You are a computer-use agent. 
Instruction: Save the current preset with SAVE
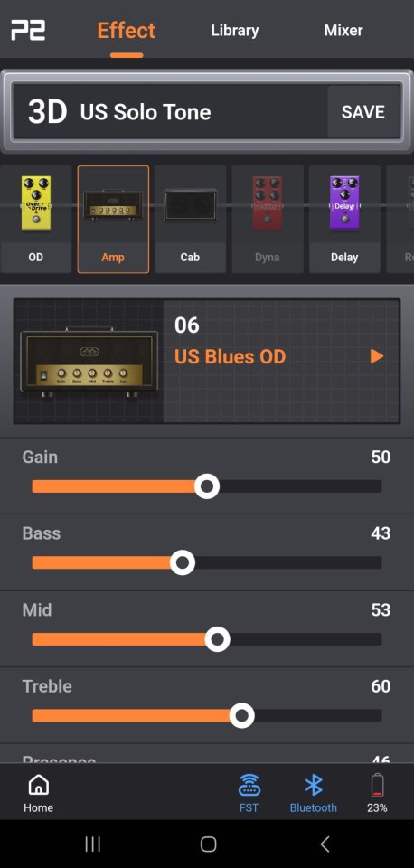point(363,112)
